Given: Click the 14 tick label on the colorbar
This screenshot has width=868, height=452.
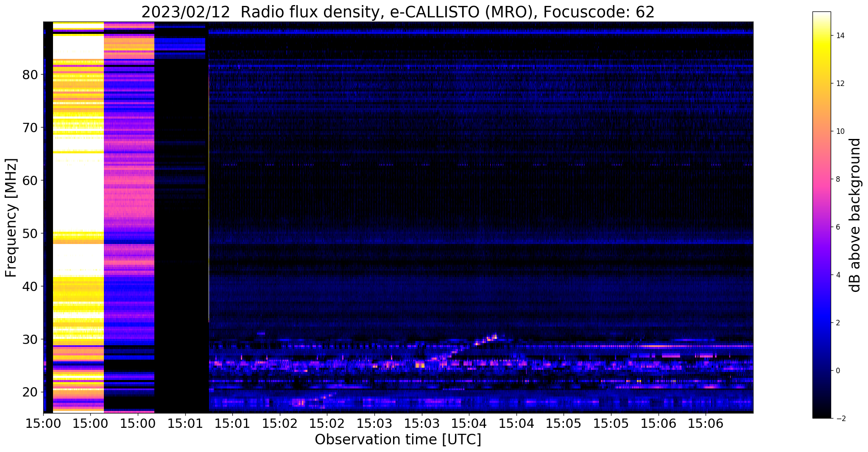Looking at the screenshot, I should point(840,36).
